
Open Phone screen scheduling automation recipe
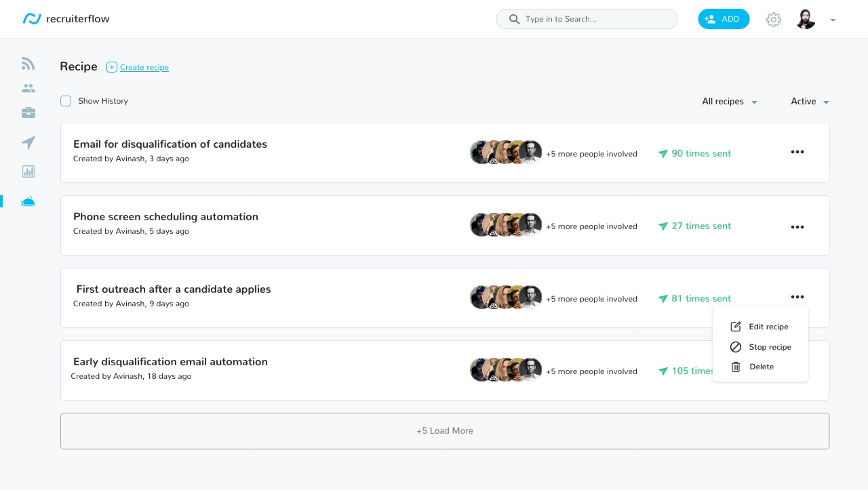(165, 217)
